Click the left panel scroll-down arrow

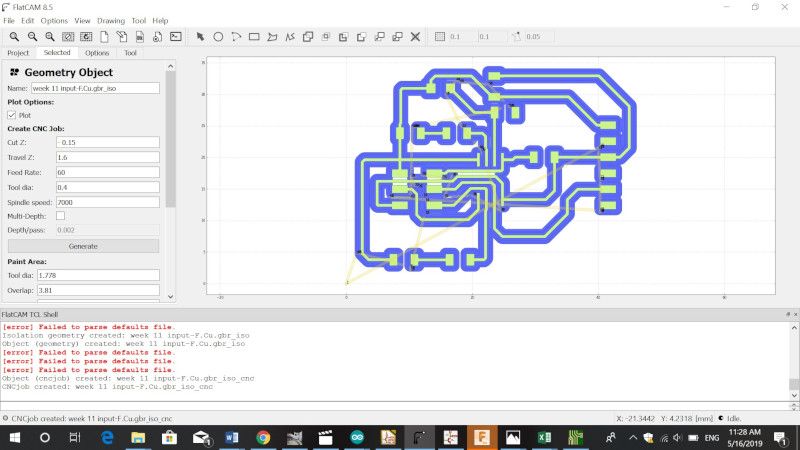click(170, 296)
